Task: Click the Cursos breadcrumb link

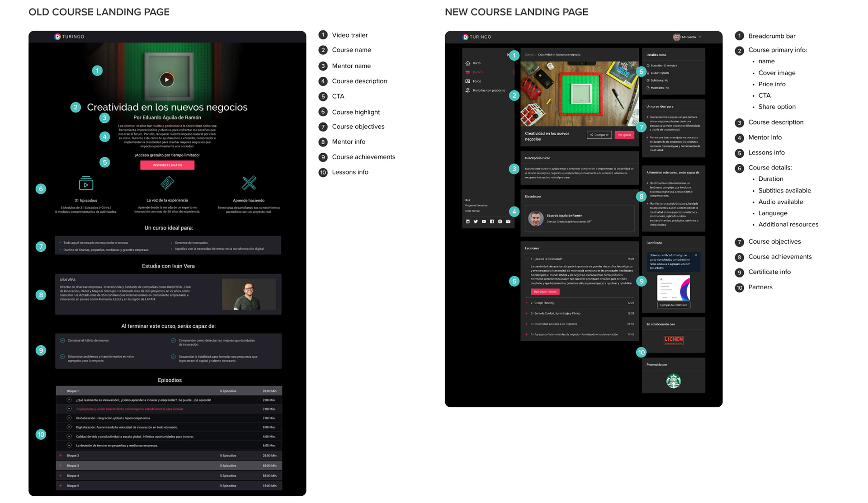Action: (529, 55)
